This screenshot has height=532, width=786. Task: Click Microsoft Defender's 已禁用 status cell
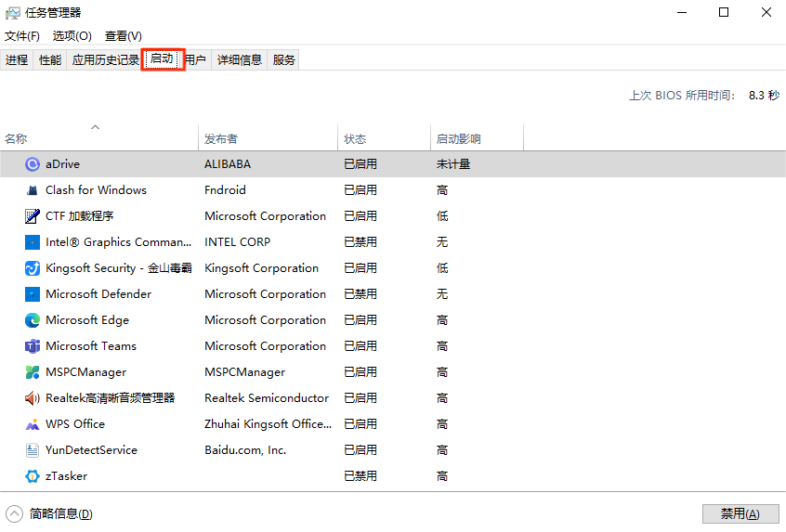[x=360, y=294]
